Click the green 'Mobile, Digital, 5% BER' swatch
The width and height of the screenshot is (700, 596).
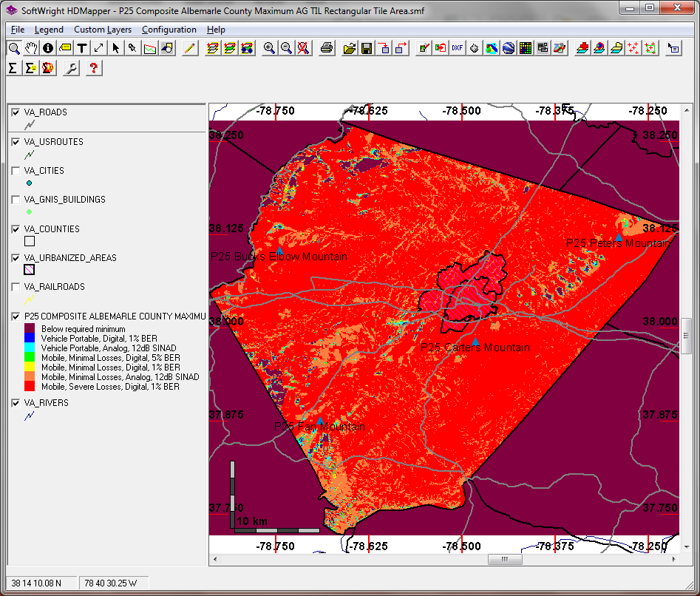(30, 358)
